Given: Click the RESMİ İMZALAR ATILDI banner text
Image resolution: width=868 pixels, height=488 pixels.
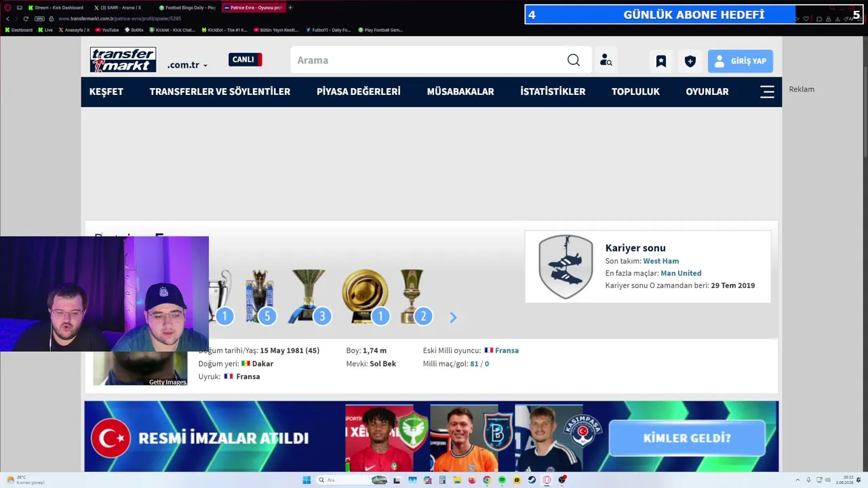Looking at the screenshot, I should [223, 438].
